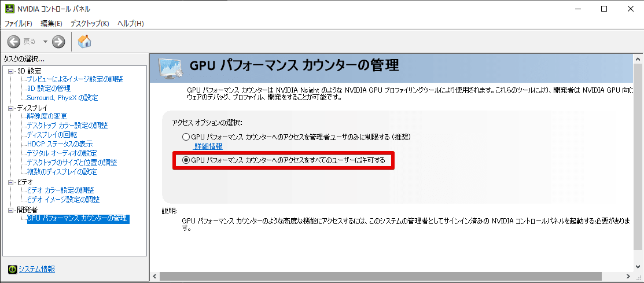644x283 pixels.
Task: Select デスクトップ カラー設定の調整
Action: (x=67, y=125)
